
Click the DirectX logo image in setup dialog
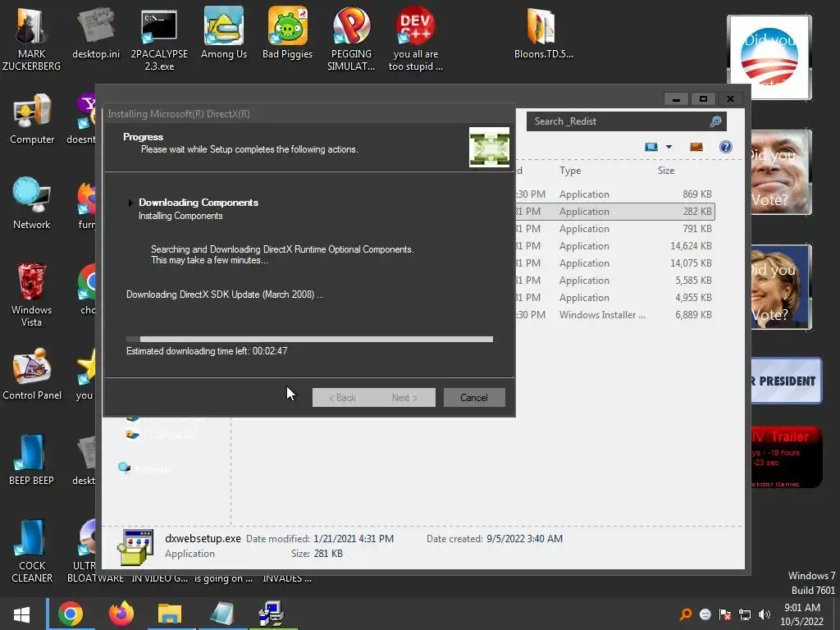[x=489, y=148]
